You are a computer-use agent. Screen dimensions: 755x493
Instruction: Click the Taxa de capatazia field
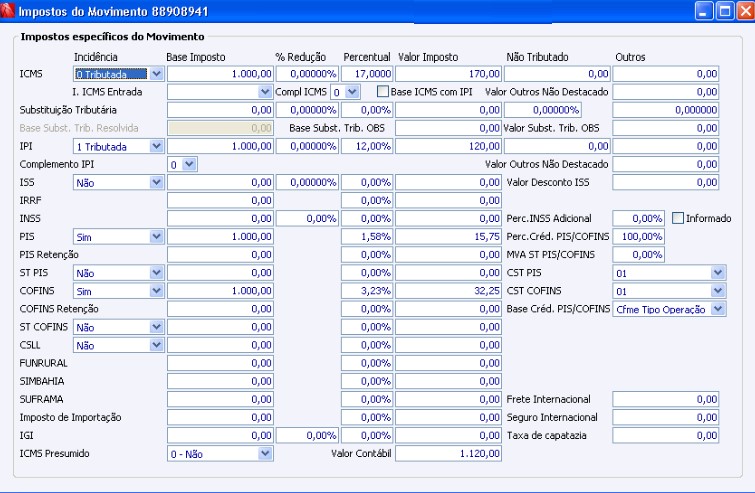click(666, 435)
